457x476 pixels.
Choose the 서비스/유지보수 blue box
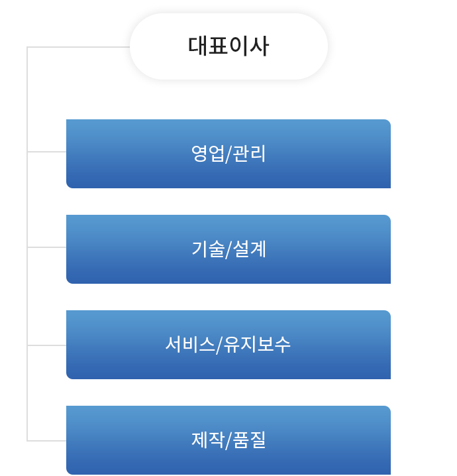click(x=228, y=345)
